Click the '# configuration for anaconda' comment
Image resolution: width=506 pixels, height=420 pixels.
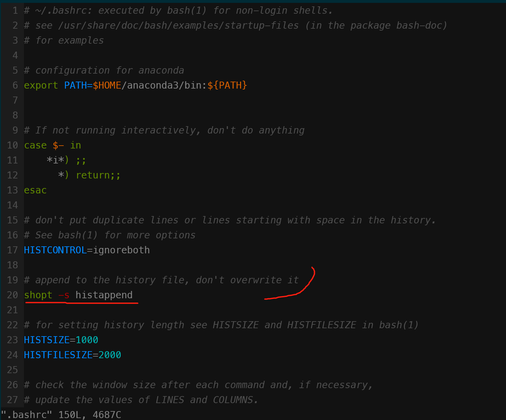[104, 70]
